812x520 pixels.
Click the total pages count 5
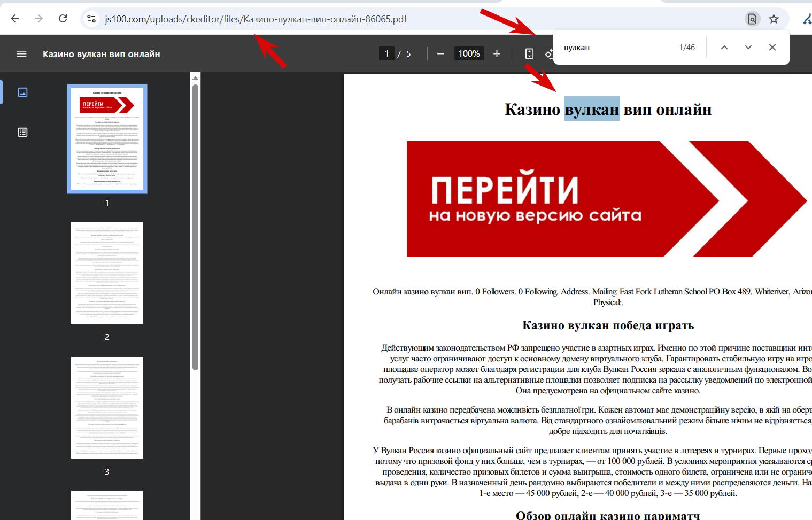408,53
